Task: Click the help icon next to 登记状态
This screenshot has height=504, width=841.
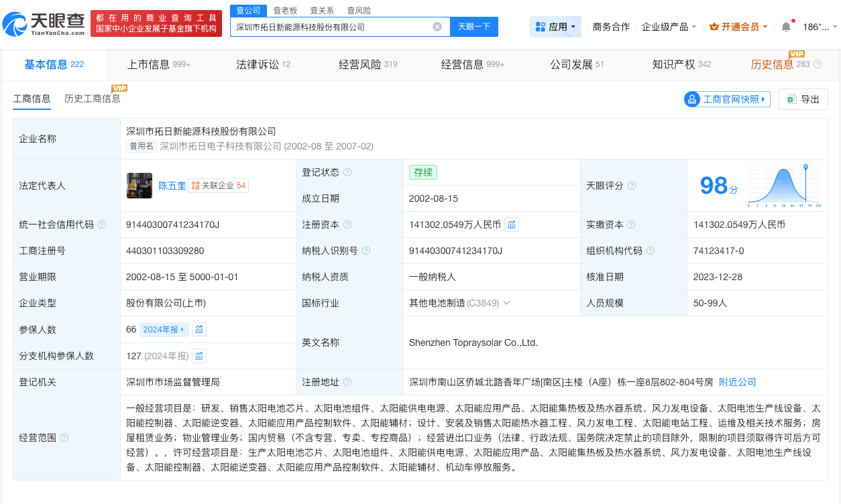Action: click(x=347, y=172)
